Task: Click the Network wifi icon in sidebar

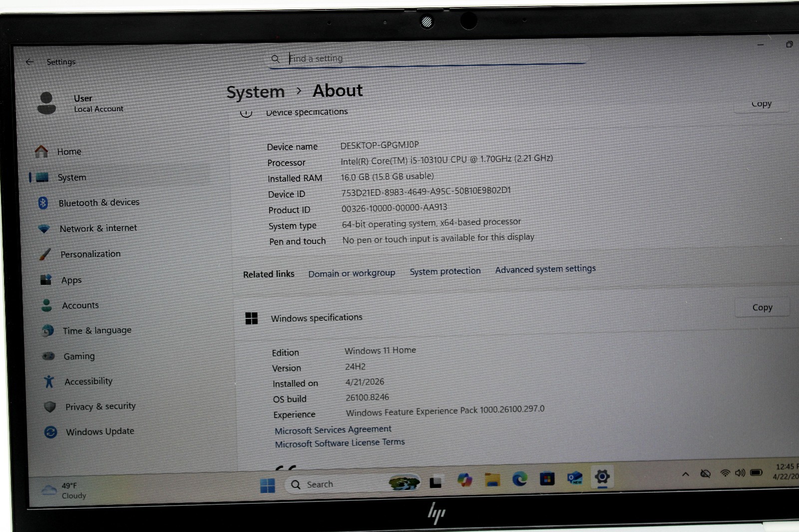Action: (x=44, y=229)
